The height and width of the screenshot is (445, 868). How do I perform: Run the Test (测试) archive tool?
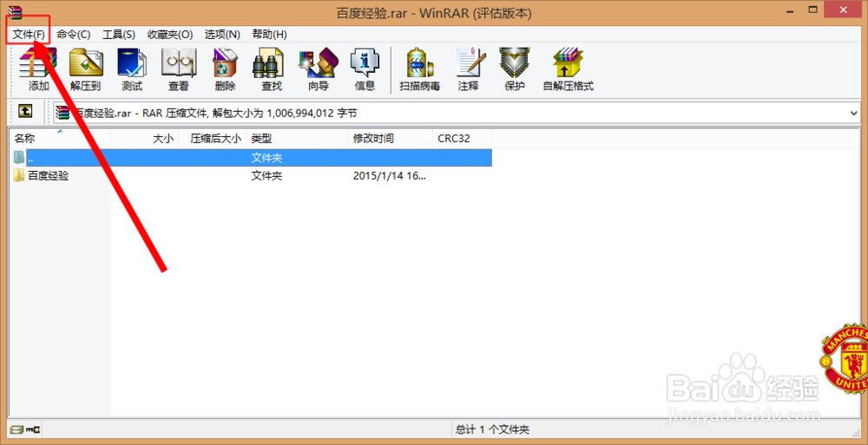click(132, 69)
